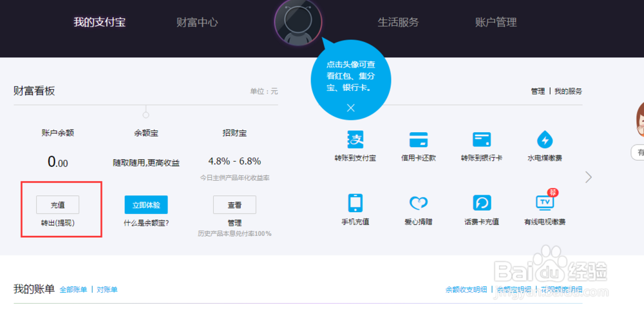Show next services with right chevron

coord(589,177)
